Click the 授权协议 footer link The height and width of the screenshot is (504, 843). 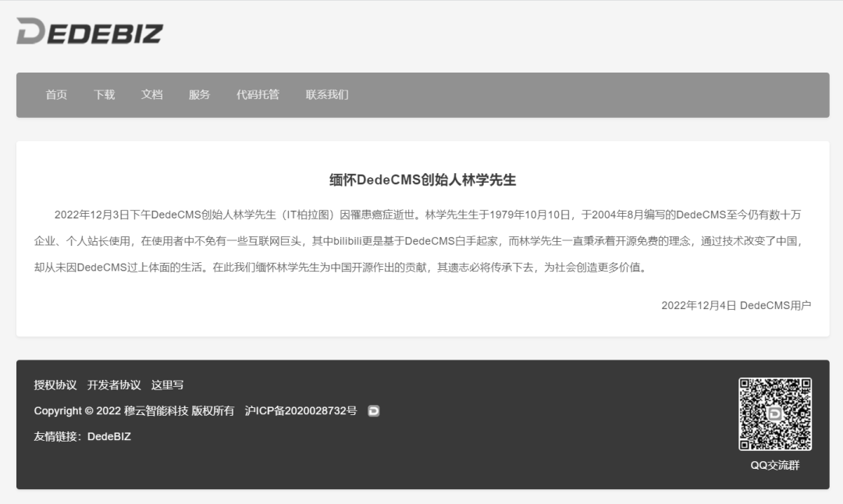click(x=55, y=385)
